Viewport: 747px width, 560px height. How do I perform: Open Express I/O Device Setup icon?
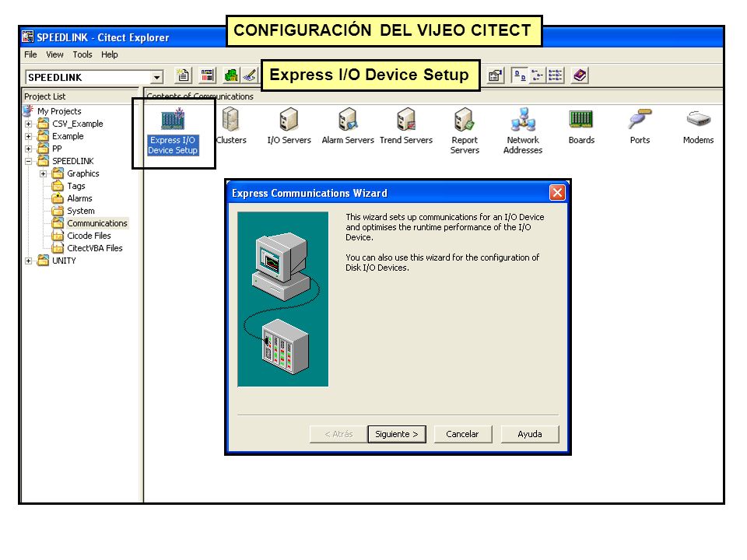[x=173, y=131]
